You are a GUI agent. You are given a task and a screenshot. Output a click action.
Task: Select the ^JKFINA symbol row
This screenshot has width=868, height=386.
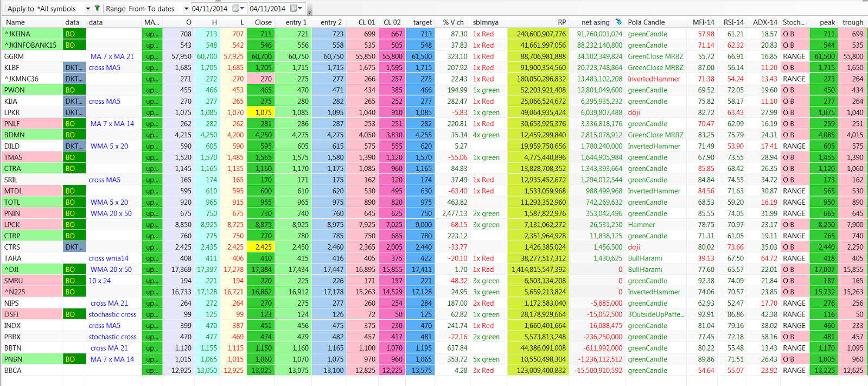[x=32, y=34]
